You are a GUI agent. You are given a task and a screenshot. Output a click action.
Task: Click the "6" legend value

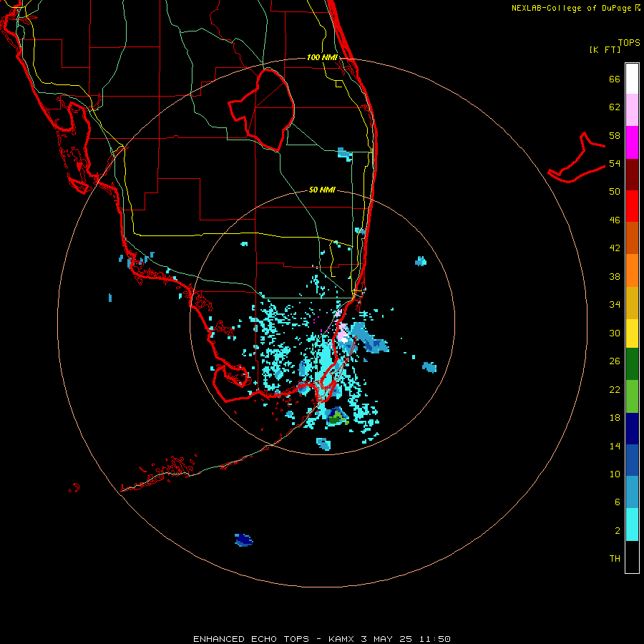[618, 502]
